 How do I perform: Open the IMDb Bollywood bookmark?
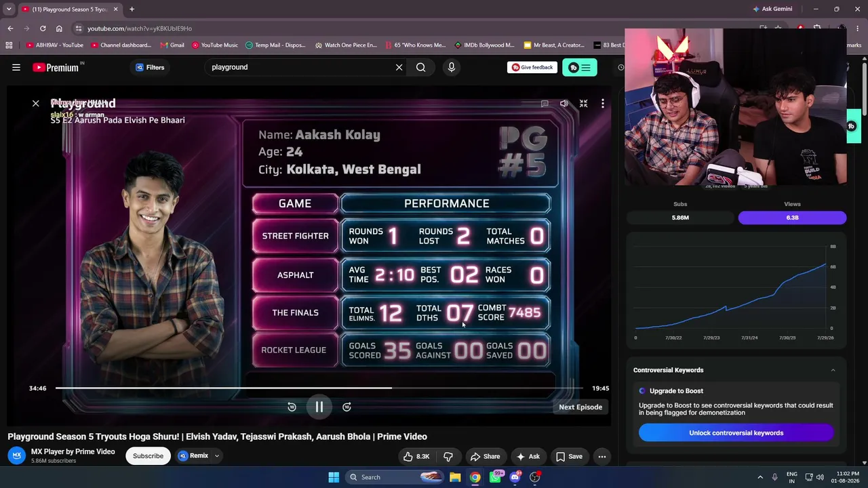[484, 45]
